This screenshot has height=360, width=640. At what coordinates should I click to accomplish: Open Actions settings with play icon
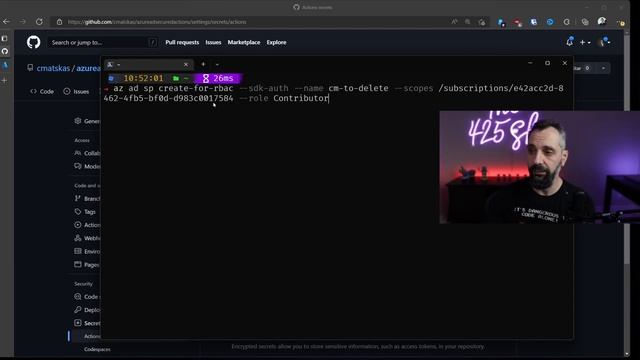click(x=87, y=225)
